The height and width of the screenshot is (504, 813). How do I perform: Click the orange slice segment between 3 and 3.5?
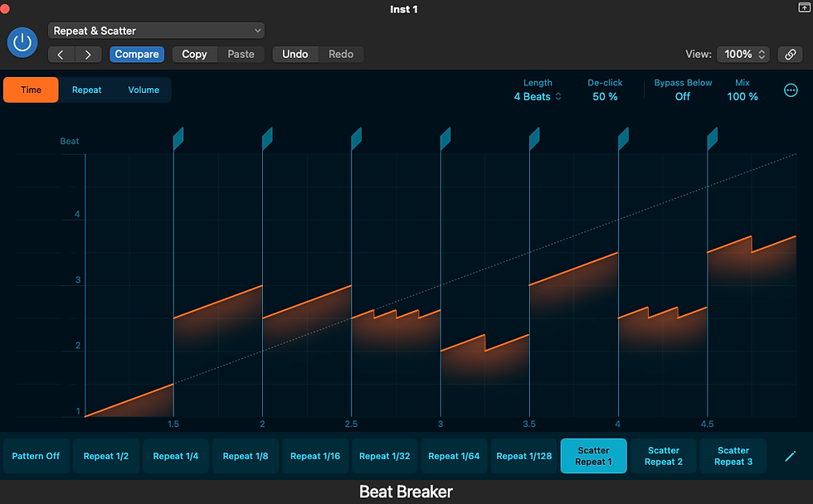click(484, 352)
